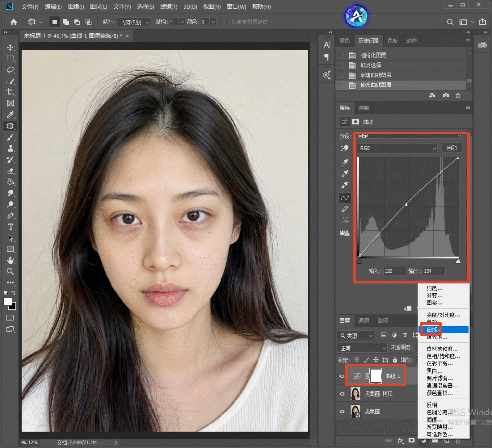Choose 色相/饱和度 from the adjustment menu
The image size is (492, 448).
443,356
